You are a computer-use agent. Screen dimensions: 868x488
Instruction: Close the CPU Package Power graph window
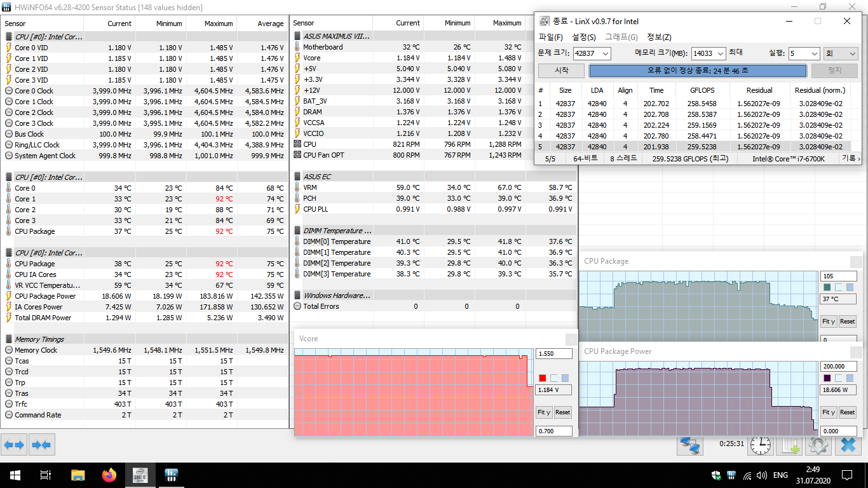(x=856, y=351)
